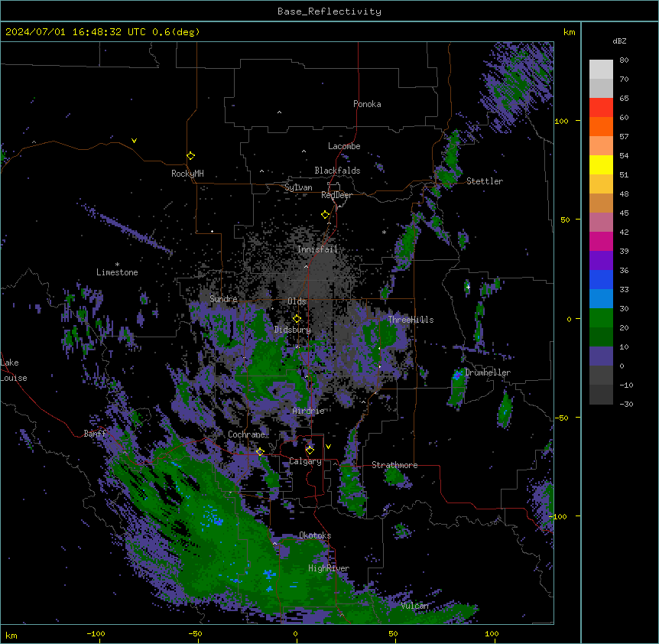
Task: Click the Olds city label
Action: [x=297, y=301]
